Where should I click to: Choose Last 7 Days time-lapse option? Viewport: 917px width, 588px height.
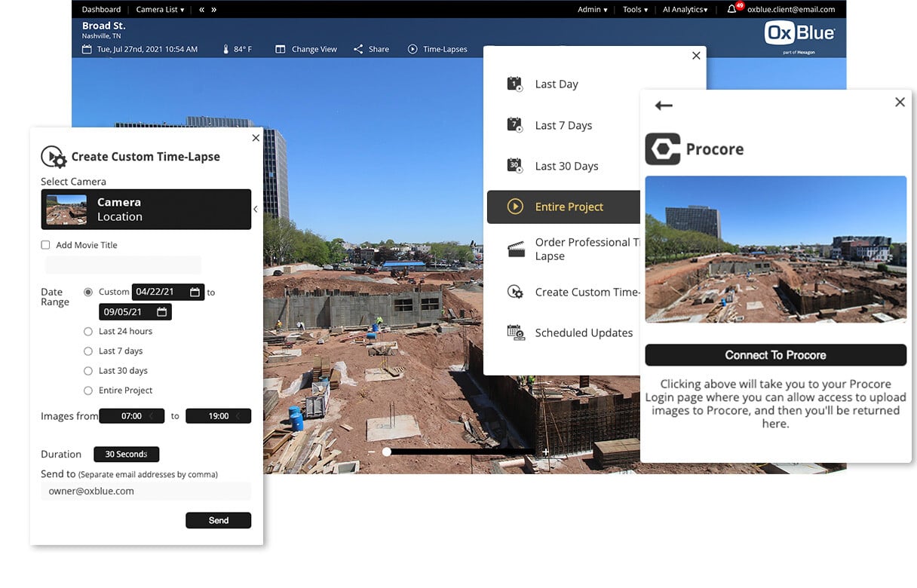[x=562, y=125]
